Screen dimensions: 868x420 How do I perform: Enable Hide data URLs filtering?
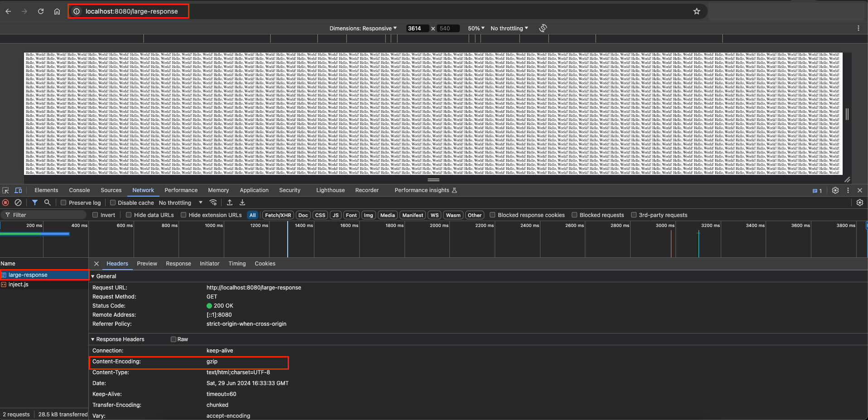click(x=129, y=215)
